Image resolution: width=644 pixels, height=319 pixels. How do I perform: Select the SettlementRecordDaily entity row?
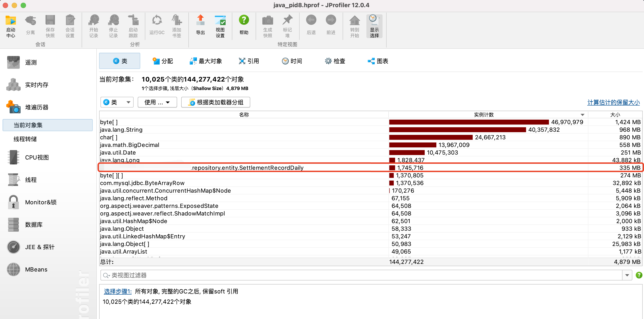coord(370,168)
